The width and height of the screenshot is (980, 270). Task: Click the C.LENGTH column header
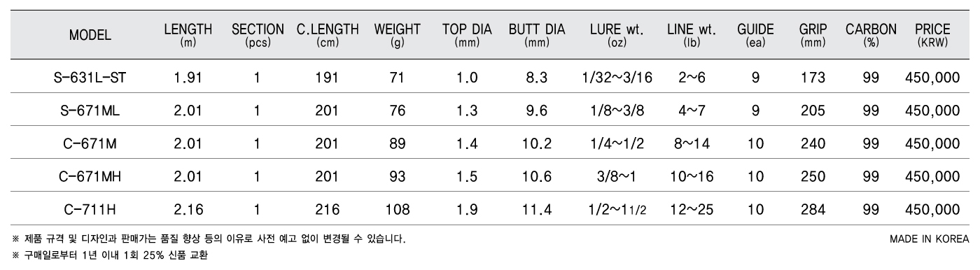point(327,35)
